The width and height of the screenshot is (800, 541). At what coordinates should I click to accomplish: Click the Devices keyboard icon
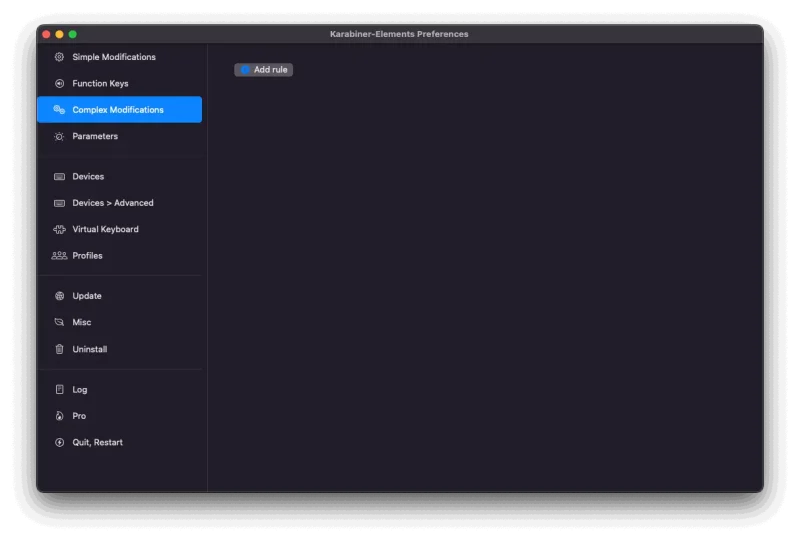(x=59, y=177)
